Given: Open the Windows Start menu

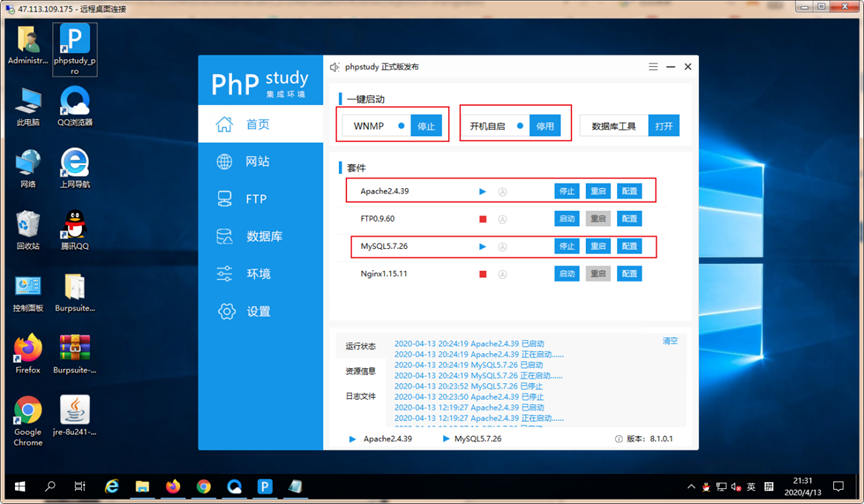Looking at the screenshot, I should pyautogui.click(x=20, y=486).
